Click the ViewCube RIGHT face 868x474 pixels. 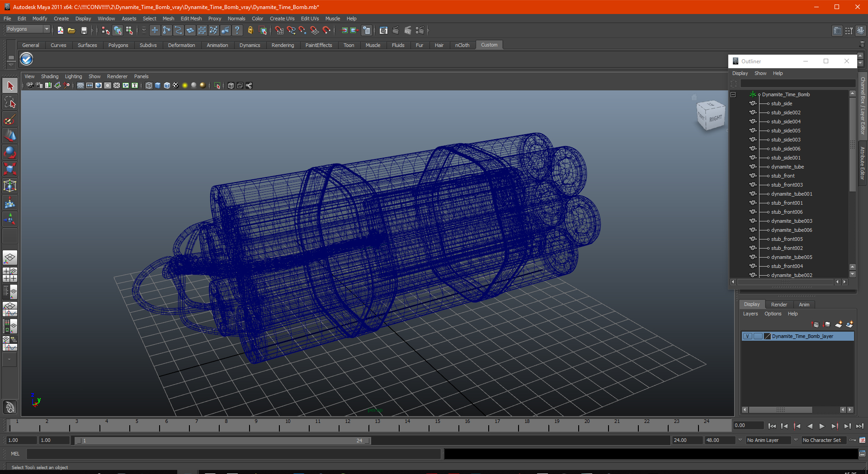coord(715,118)
